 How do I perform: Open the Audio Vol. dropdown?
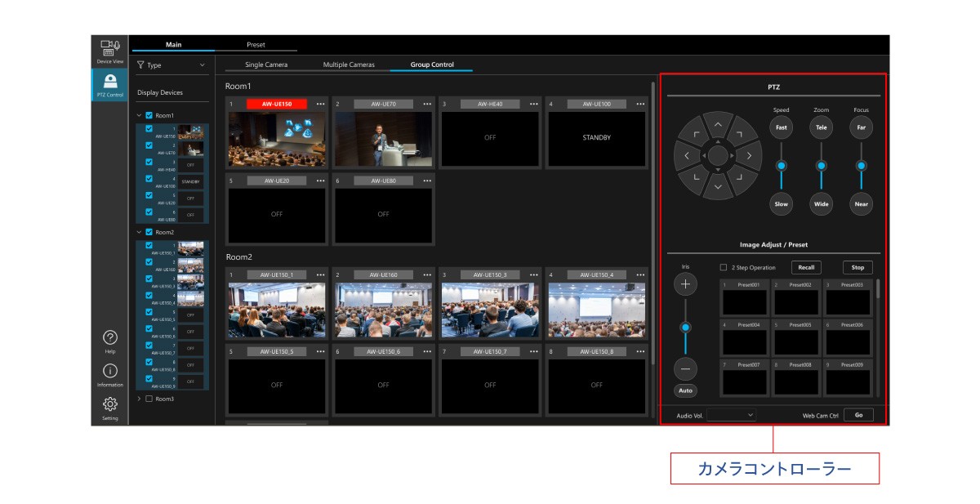click(731, 415)
